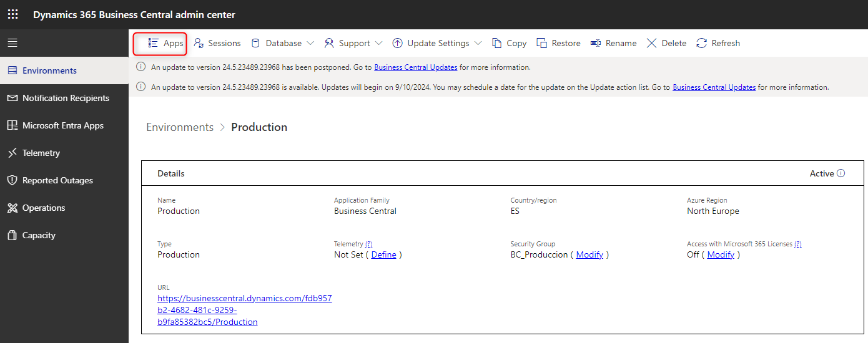Go back to Environments breadcrumb

pos(180,127)
